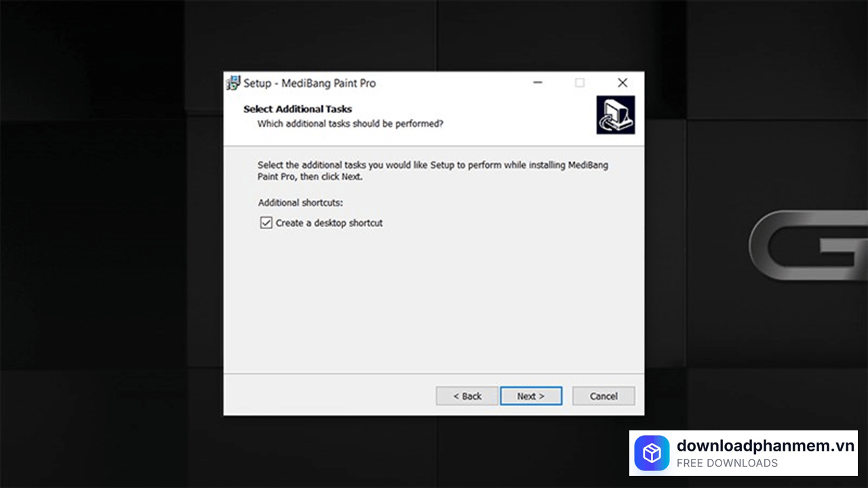Proceed by pressing the 'Next >' button
Screen dimensions: 868x488
[531, 396]
